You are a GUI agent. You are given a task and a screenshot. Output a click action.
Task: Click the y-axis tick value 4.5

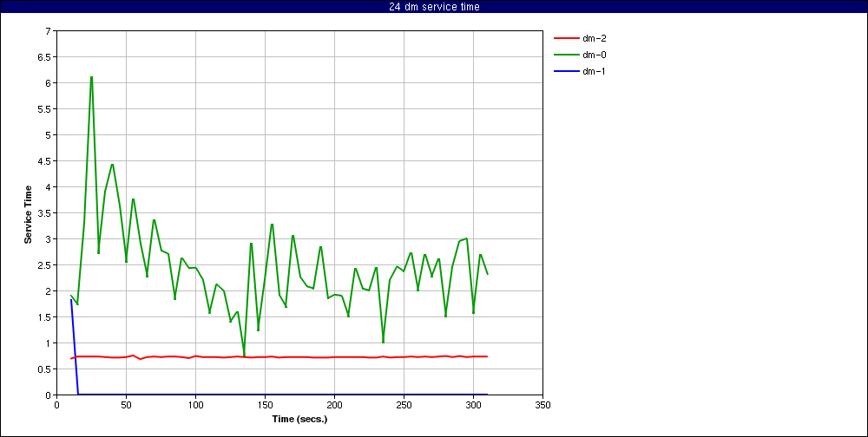[x=43, y=161]
